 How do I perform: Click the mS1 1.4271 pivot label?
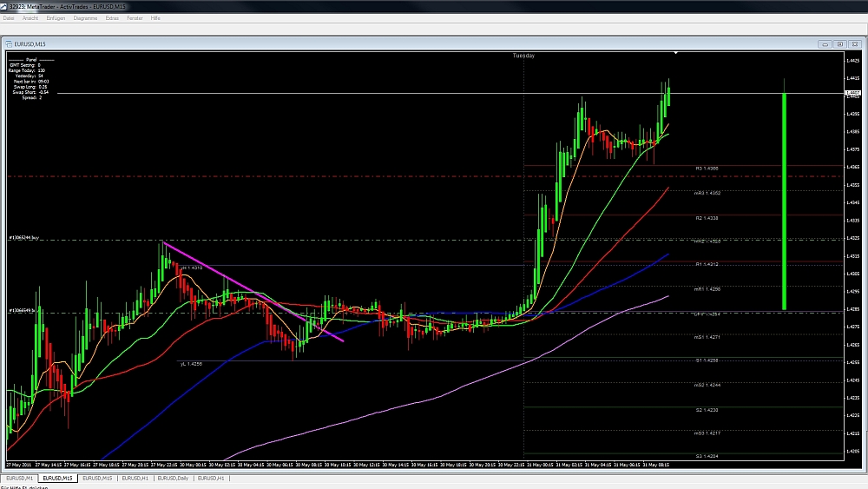[707, 337]
